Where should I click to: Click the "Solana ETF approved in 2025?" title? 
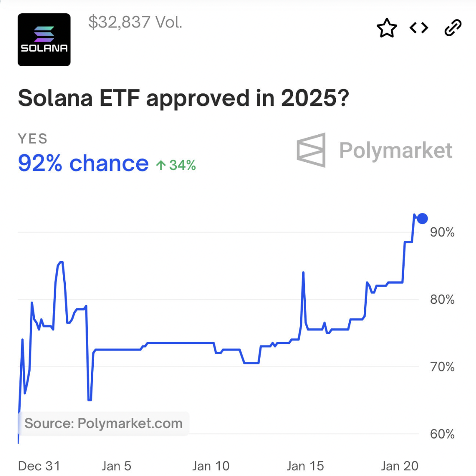click(183, 98)
